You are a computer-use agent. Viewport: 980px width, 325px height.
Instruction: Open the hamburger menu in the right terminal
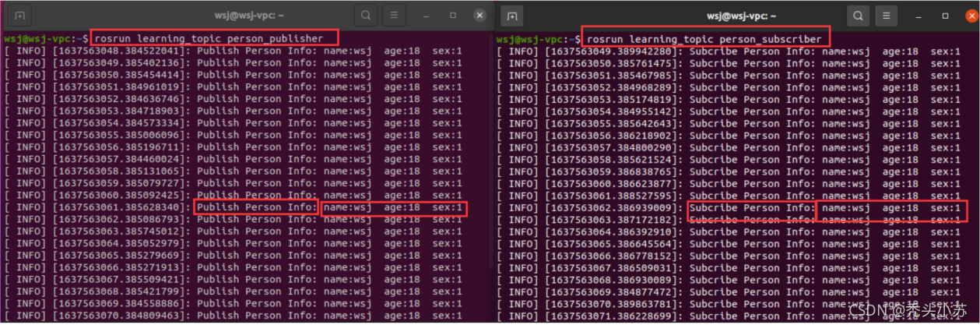[886, 15]
